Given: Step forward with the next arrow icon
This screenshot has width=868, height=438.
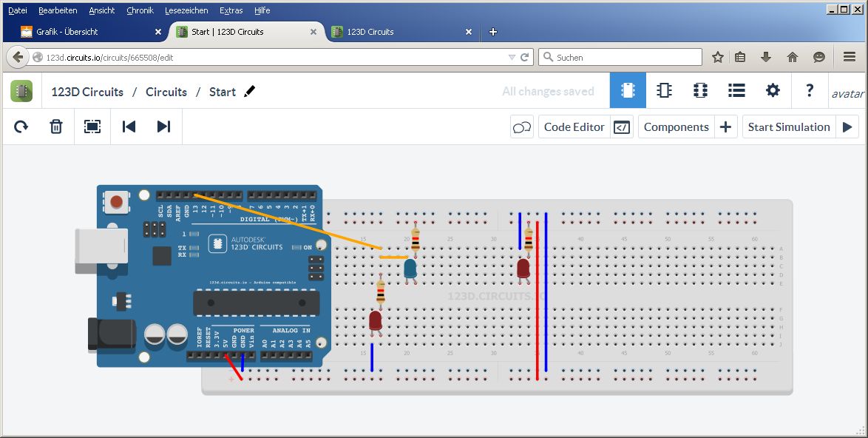Looking at the screenshot, I should coord(163,127).
